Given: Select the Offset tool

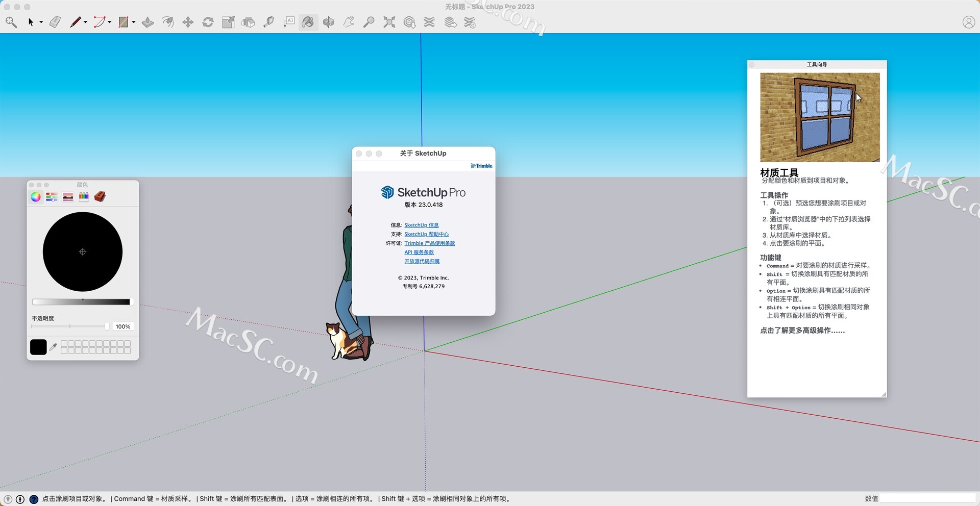Looking at the screenshot, I should (x=168, y=22).
